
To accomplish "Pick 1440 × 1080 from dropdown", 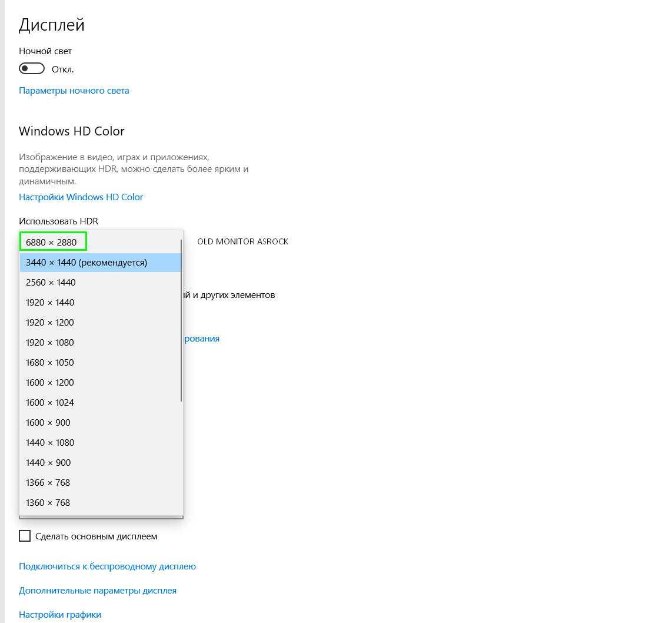I will coord(51,443).
